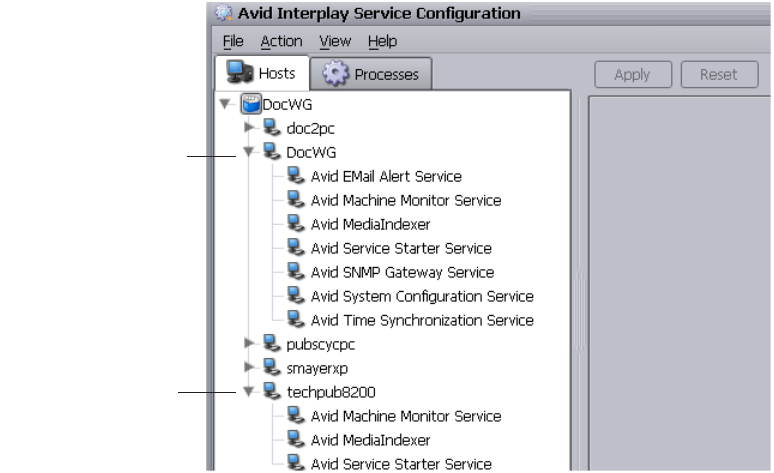Image resolution: width=774 pixels, height=473 pixels.
Task: Click the Avid Interplay title bar gear icon
Action: point(224,13)
